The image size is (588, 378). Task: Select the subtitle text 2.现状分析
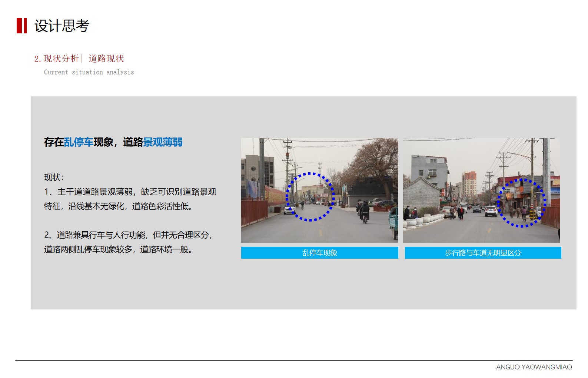tap(56, 59)
